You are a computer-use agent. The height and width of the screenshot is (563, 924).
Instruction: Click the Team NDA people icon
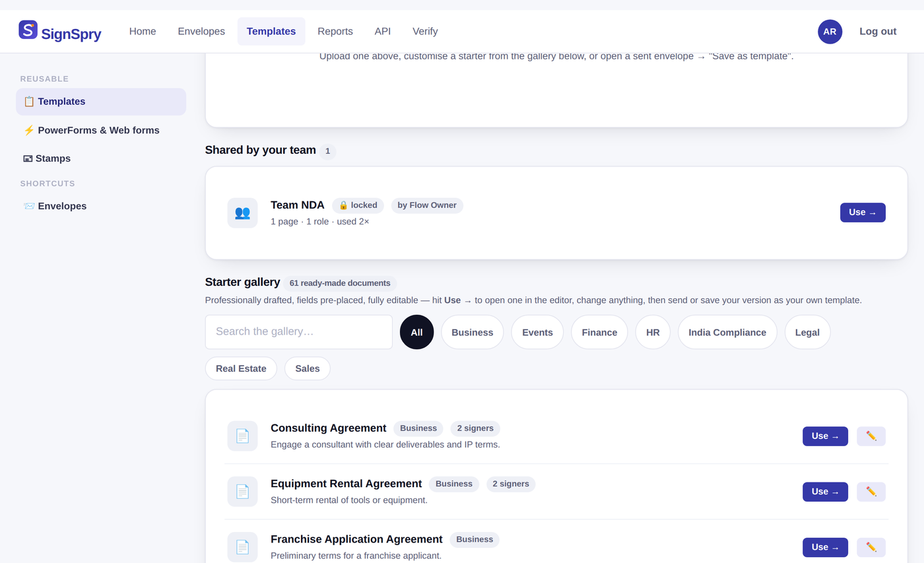pos(242,213)
